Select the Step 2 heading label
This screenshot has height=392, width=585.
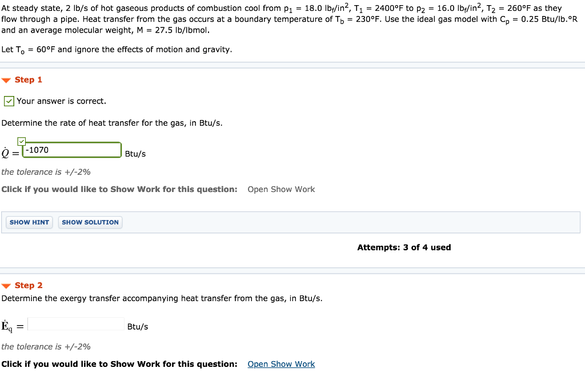(x=27, y=285)
